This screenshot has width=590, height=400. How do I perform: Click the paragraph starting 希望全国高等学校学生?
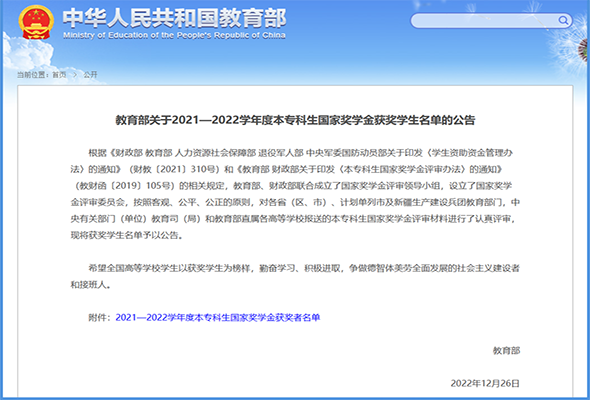pos(295,276)
